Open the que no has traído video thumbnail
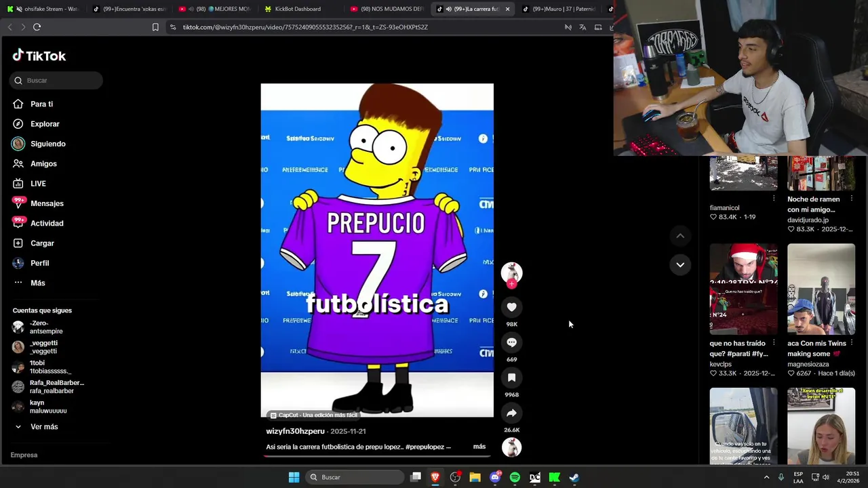 coord(743,289)
